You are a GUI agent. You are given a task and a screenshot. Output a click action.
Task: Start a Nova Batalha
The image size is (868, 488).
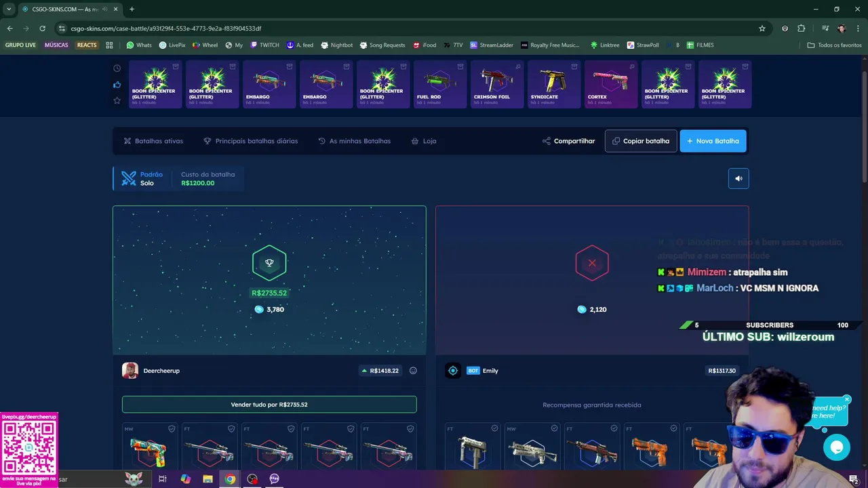[713, 141]
